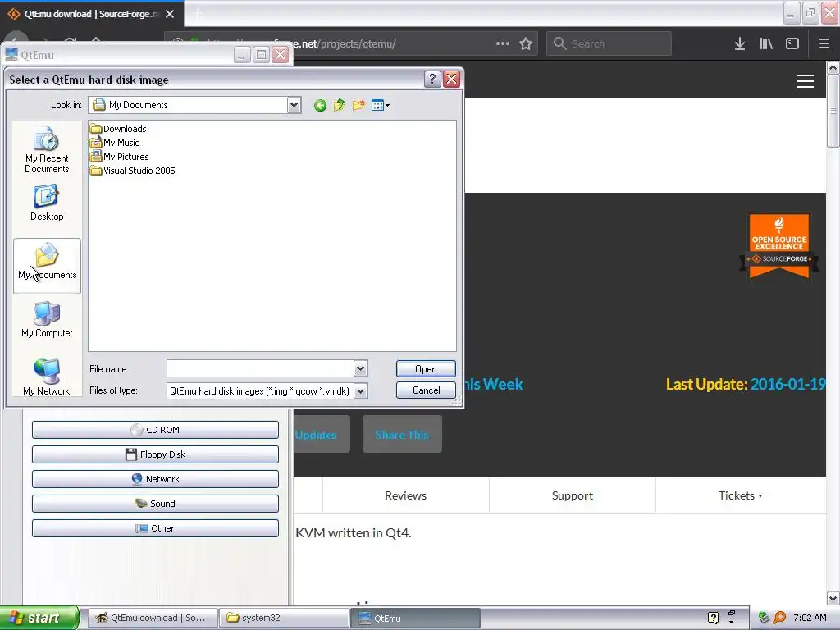Image resolution: width=840 pixels, height=630 pixels.
Task: Open My Computer in places bar
Action: point(47,319)
